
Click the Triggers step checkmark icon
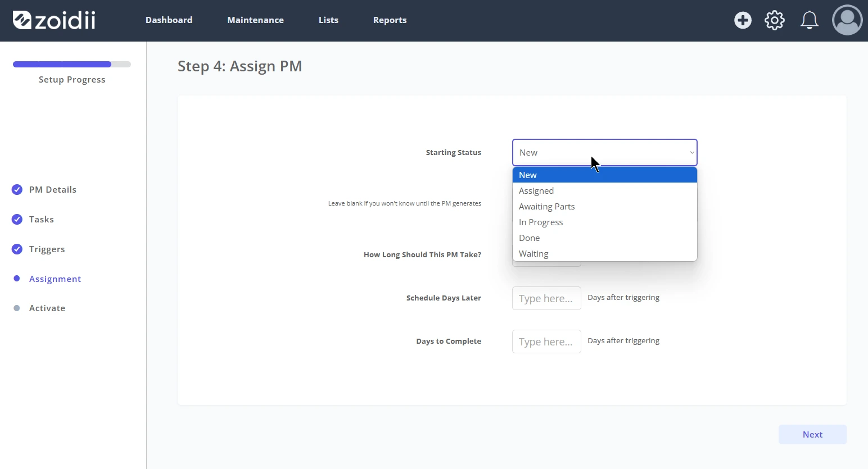click(x=17, y=249)
